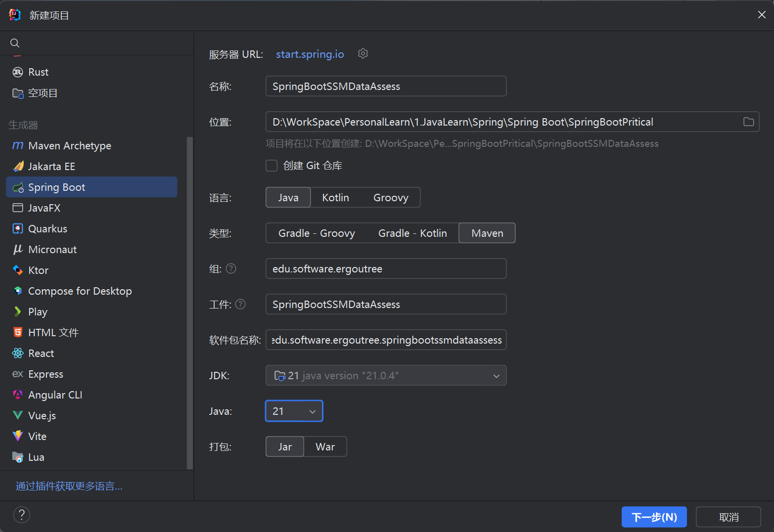Viewport: 774px width, 532px height.
Task: Choose the Vue.js generator
Action: click(x=42, y=416)
